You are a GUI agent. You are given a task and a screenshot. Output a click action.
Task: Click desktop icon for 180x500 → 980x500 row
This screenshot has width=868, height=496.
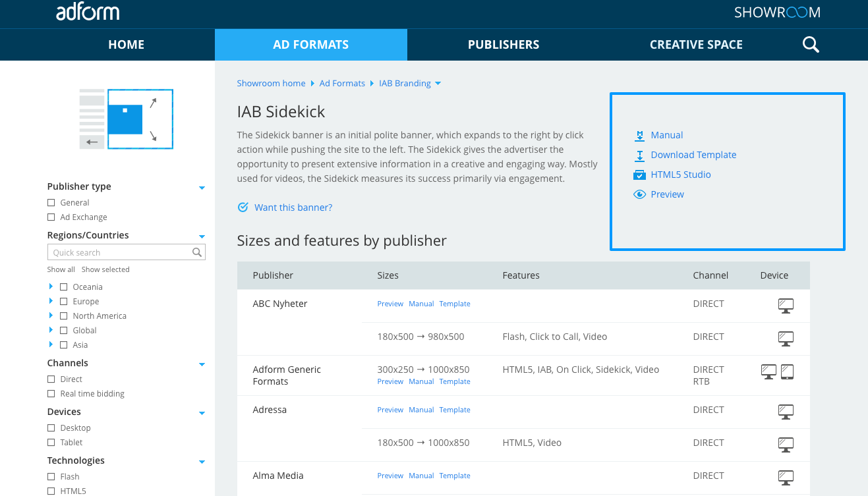pos(786,338)
